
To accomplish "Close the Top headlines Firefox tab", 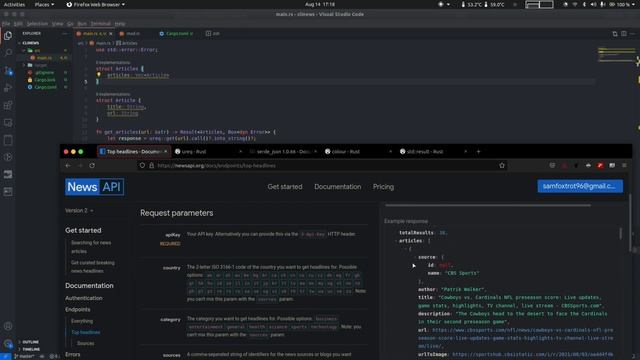I will pos(165,151).
